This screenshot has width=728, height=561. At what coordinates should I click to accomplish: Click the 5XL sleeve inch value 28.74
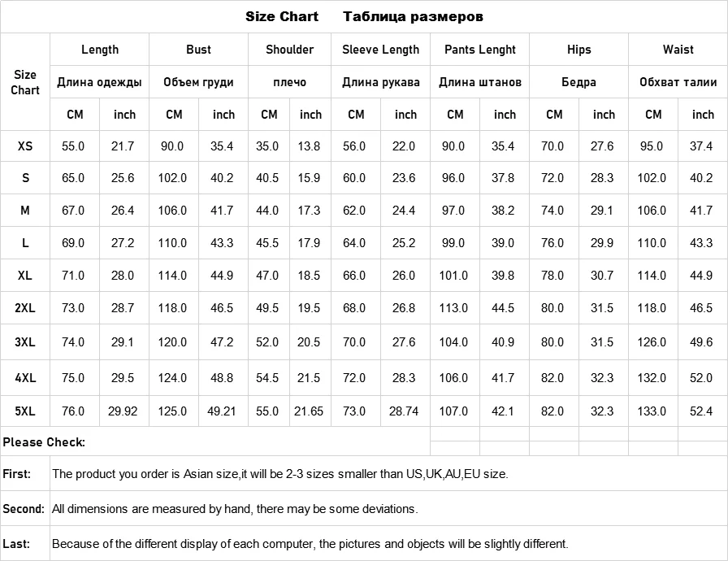pyautogui.click(x=404, y=411)
